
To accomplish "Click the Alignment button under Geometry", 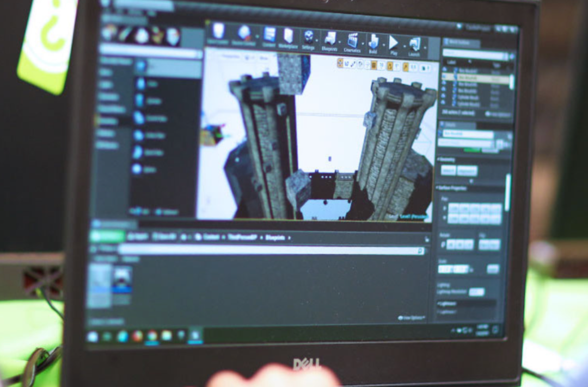I will coord(467,171).
